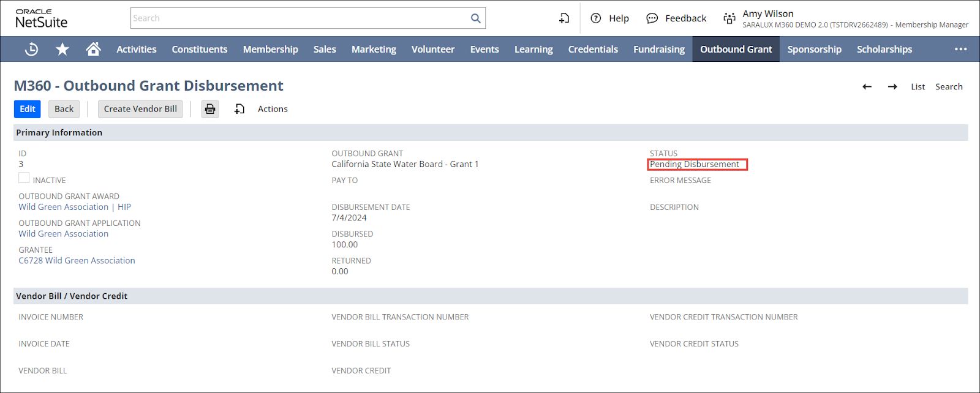Open the Membership navigation menu
Viewport: 980px width, 393px height.
[270, 50]
